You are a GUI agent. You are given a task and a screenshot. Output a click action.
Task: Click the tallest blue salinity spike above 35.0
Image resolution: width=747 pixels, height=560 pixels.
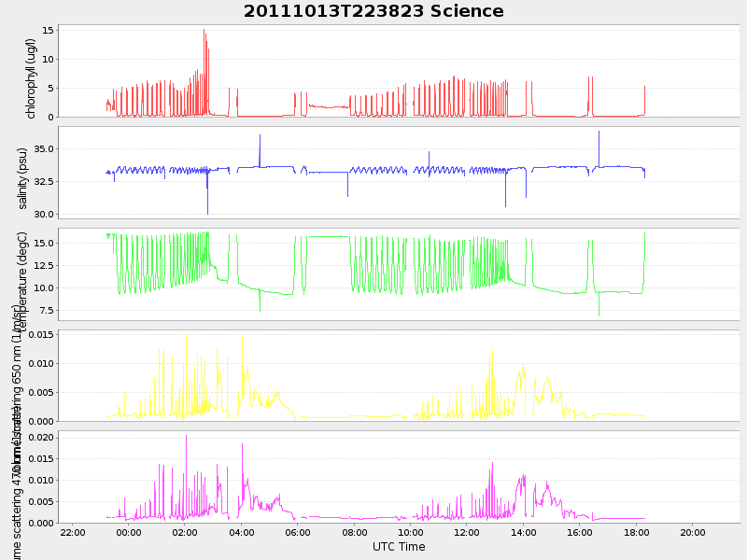599,133
